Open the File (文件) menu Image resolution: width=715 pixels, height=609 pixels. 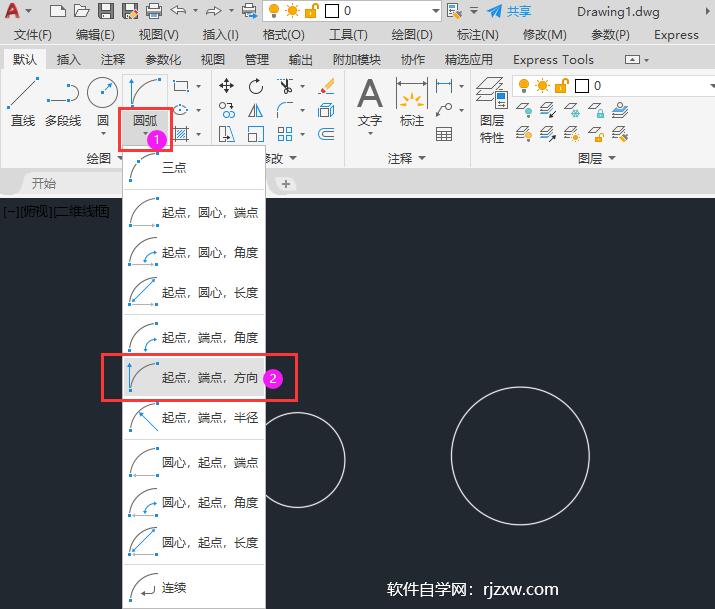pos(32,35)
